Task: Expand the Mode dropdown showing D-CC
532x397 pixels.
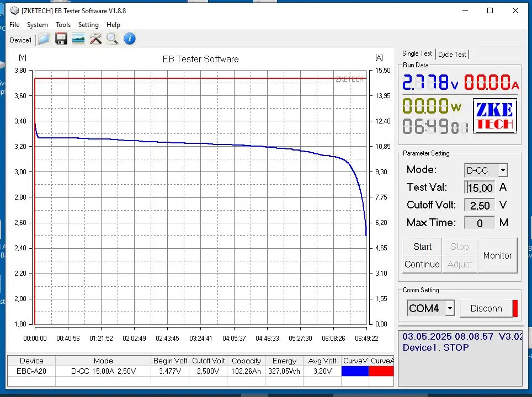Action: pos(502,170)
